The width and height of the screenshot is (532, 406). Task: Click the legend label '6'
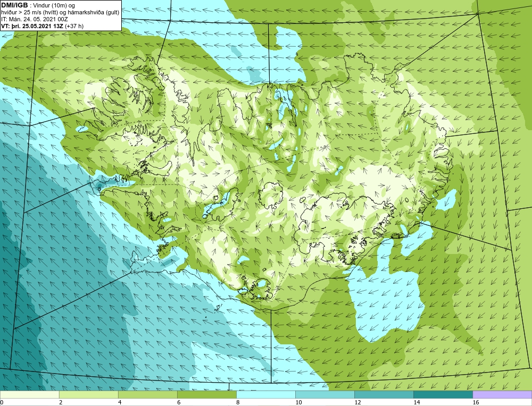[x=179, y=402]
